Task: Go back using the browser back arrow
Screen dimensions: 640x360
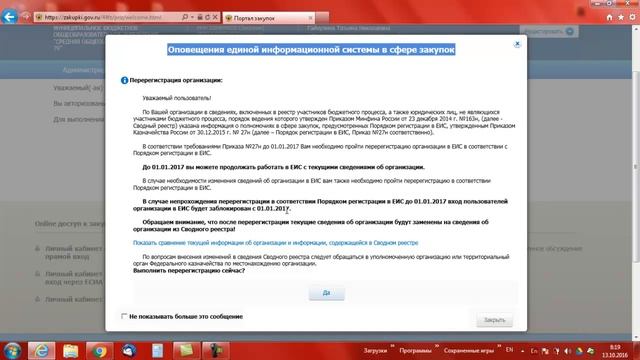Action: pyautogui.click(x=9, y=17)
